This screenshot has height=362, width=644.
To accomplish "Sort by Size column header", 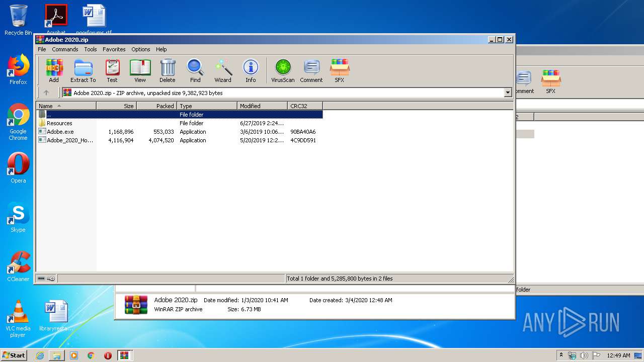I will (117, 106).
